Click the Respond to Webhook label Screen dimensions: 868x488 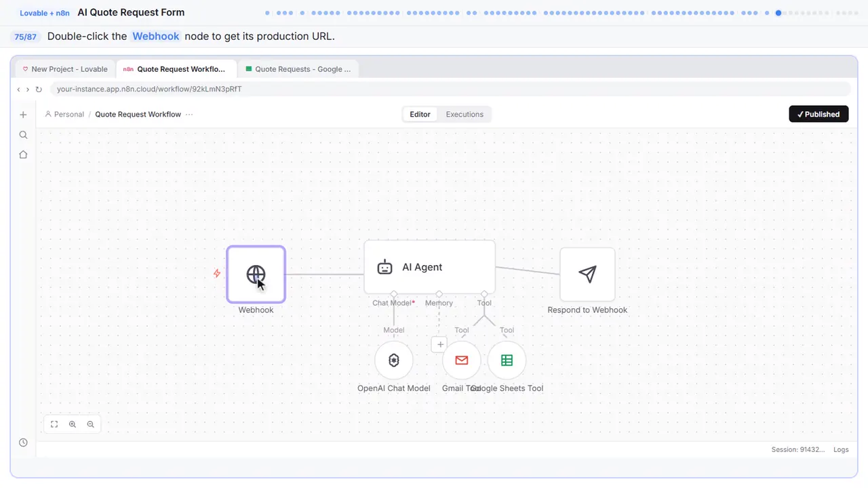(587, 310)
